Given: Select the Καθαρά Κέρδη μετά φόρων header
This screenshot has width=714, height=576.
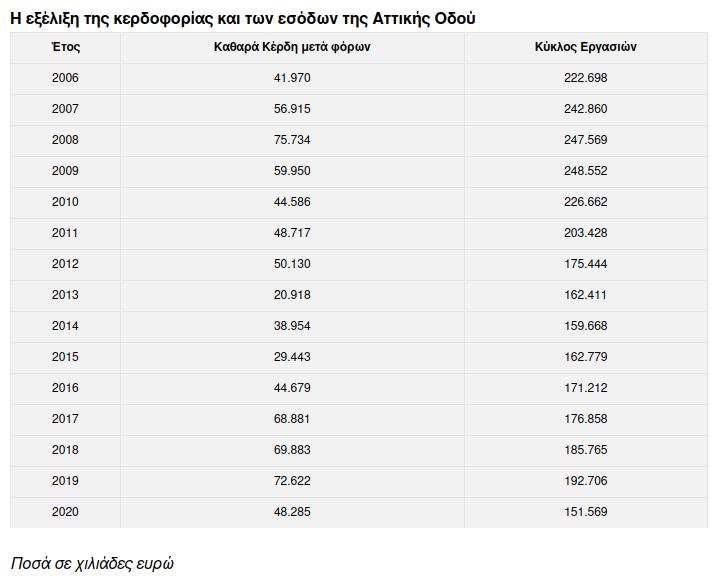Looking at the screenshot, I should (x=292, y=47).
